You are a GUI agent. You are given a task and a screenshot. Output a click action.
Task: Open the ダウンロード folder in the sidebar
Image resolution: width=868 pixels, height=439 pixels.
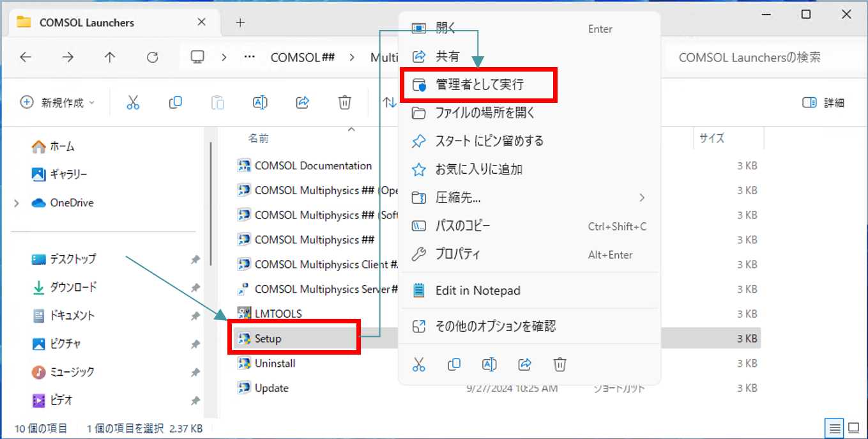point(73,287)
